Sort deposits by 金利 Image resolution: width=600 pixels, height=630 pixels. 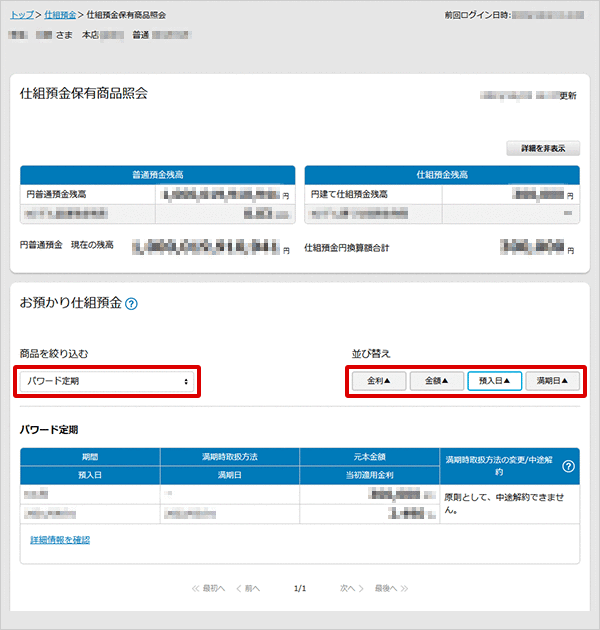pyautogui.click(x=379, y=381)
